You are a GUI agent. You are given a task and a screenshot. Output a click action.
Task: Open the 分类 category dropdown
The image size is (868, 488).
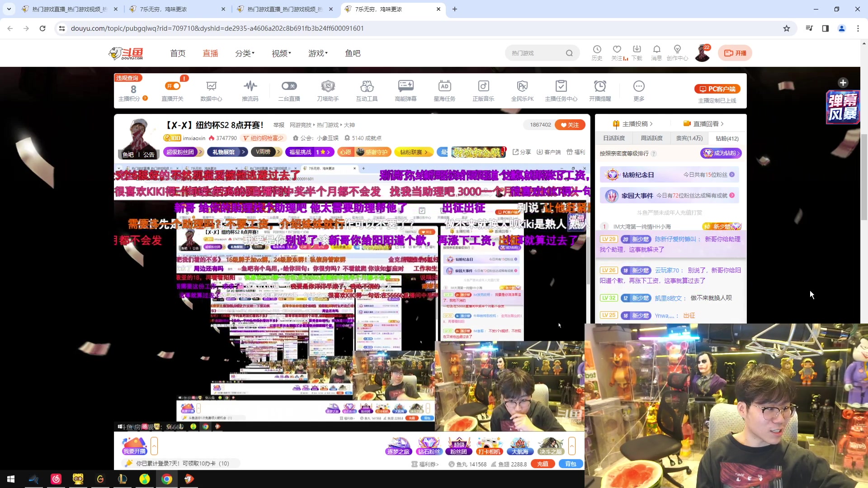tap(244, 53)
